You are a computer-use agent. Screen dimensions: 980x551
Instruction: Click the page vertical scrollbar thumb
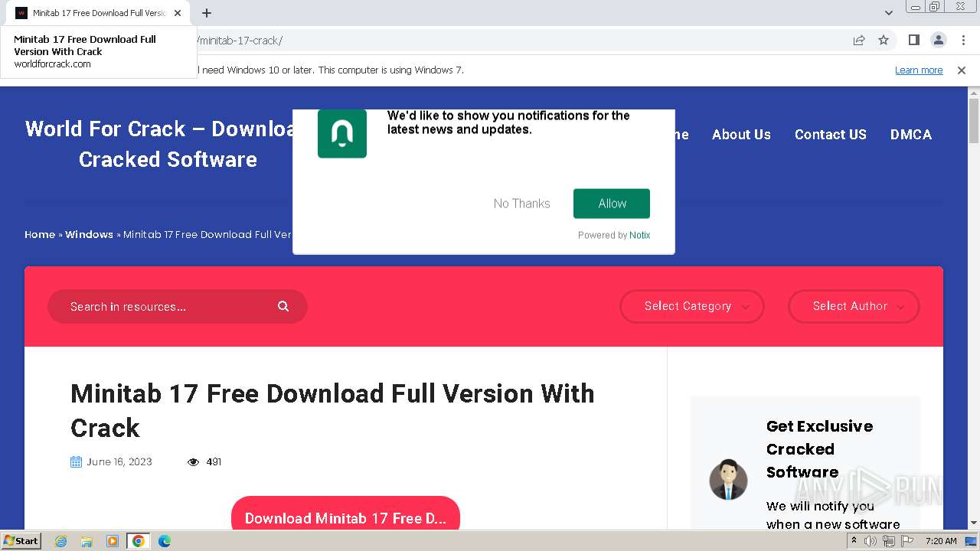coord(973,121)
